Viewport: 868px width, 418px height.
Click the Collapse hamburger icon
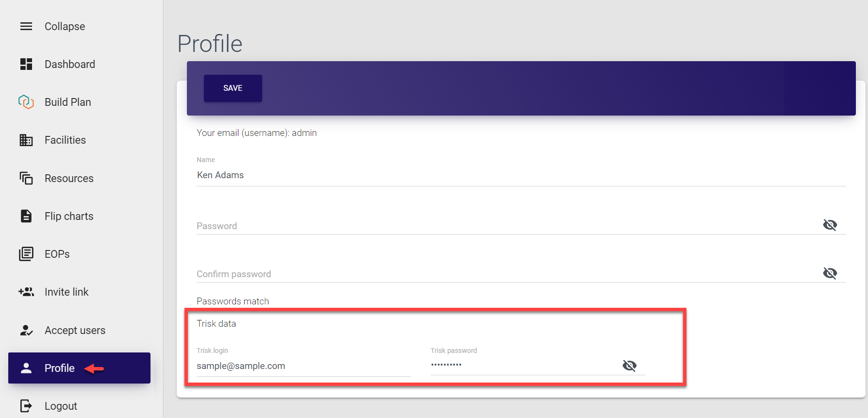tap(26, 26)
